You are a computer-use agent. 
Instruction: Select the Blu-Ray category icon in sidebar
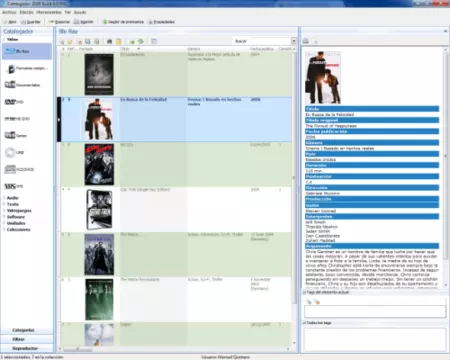[x=11, y=51]
